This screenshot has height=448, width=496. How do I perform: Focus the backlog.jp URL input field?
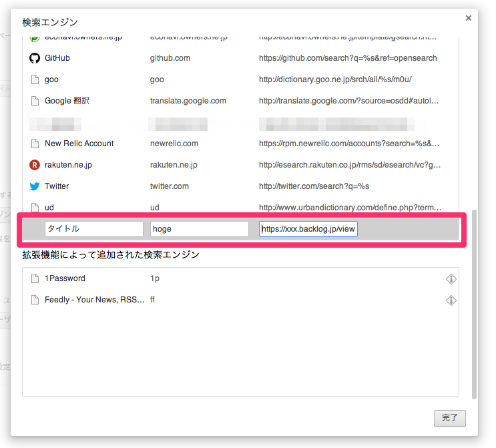click(x=308, y=229)
